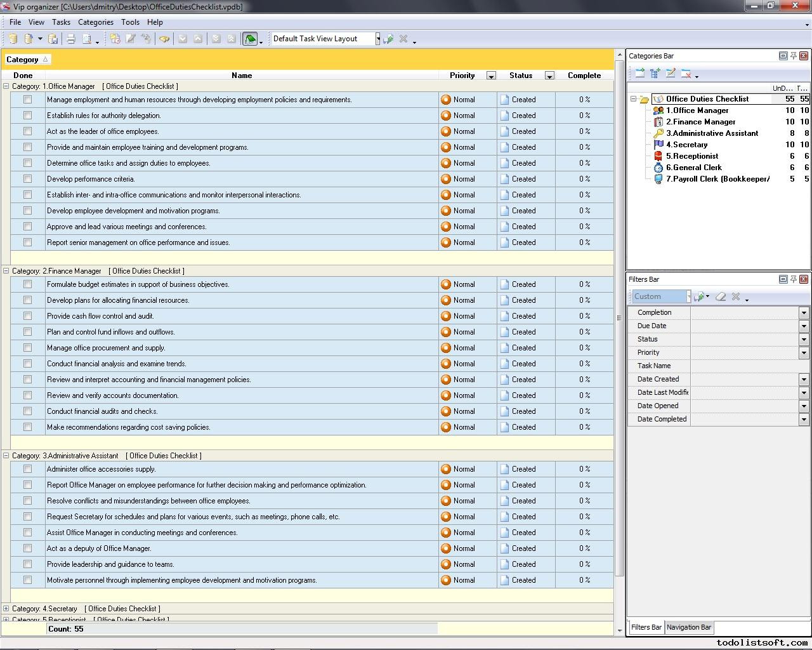Collapse the 2.Finance Manager category group
The image size is (812, 650).
point(6,271)
